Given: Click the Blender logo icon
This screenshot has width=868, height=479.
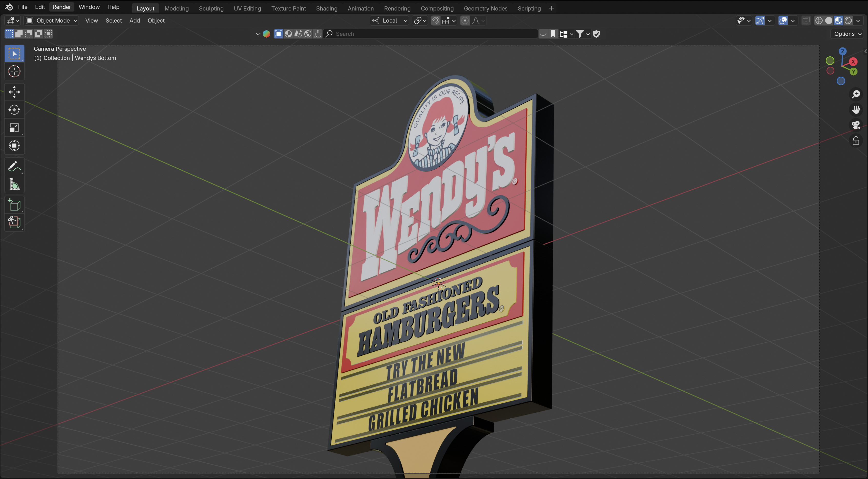Looking at the screenshot, I should point(9,7).
